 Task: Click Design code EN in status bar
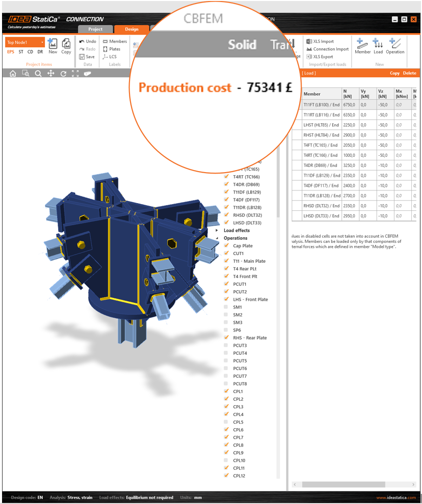27,497
